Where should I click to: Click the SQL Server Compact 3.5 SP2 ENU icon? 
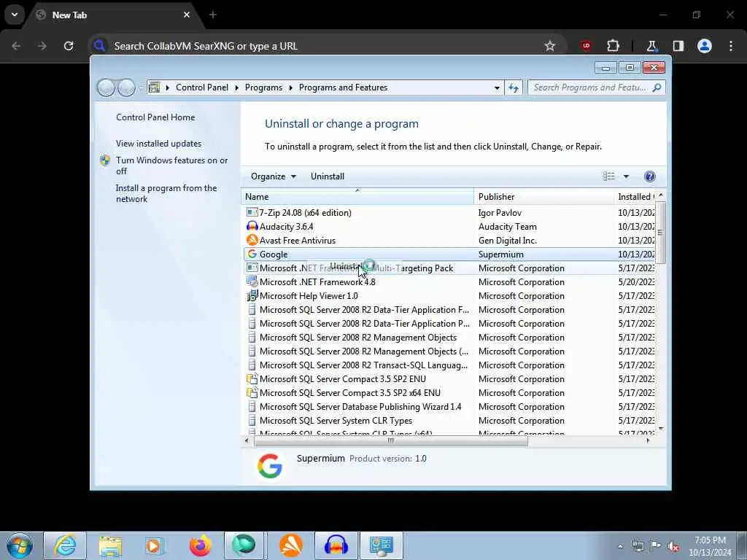point(252,378)
